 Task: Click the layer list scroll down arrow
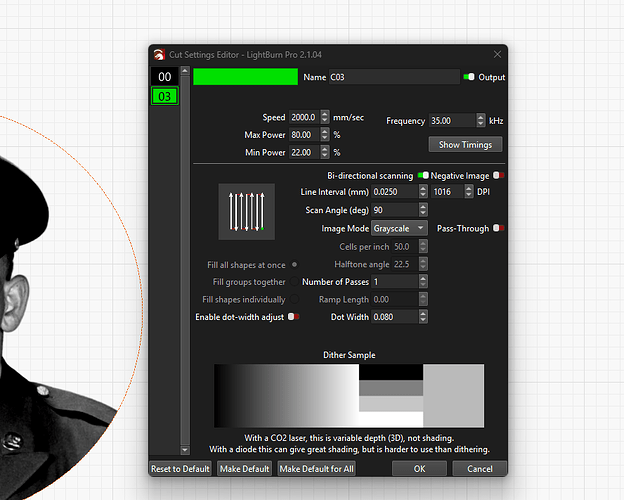[x=185, y=450]
